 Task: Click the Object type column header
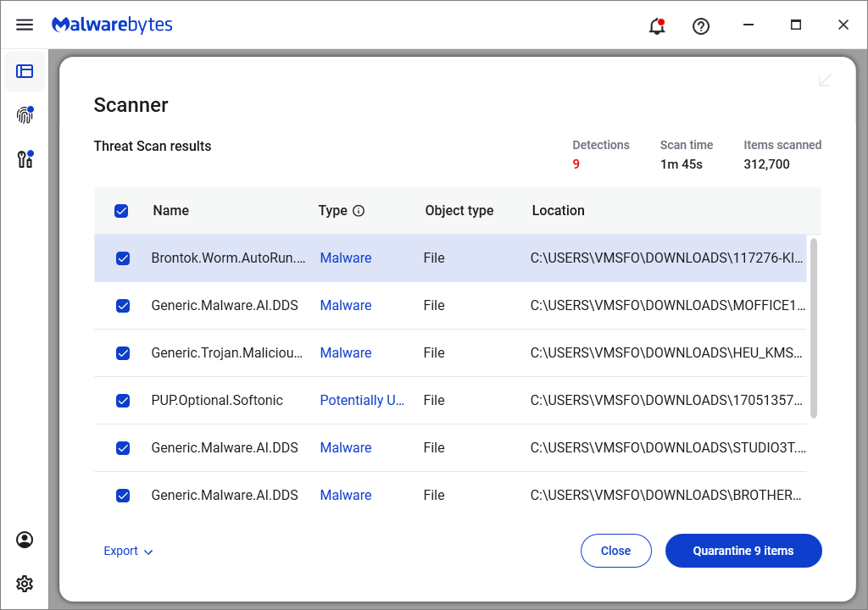pos(459,210)
